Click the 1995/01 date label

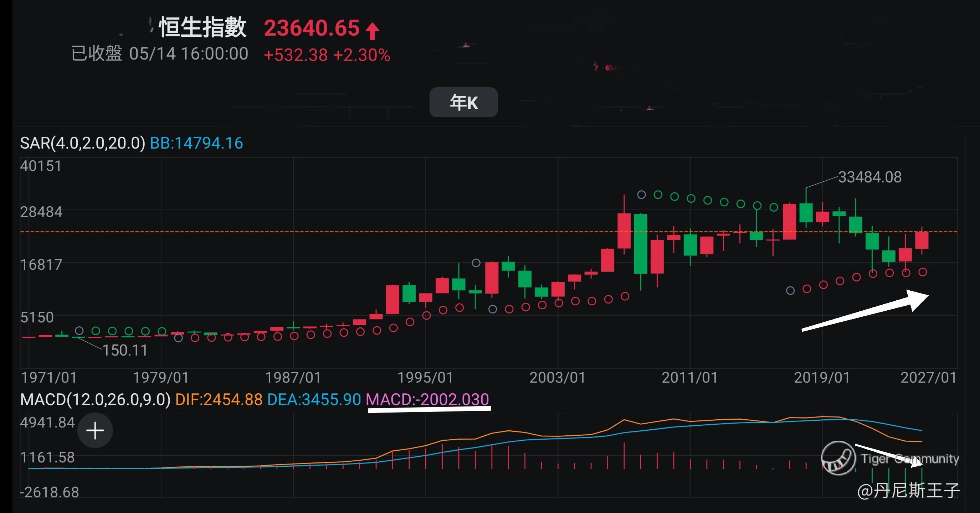(x=425, y=378)
